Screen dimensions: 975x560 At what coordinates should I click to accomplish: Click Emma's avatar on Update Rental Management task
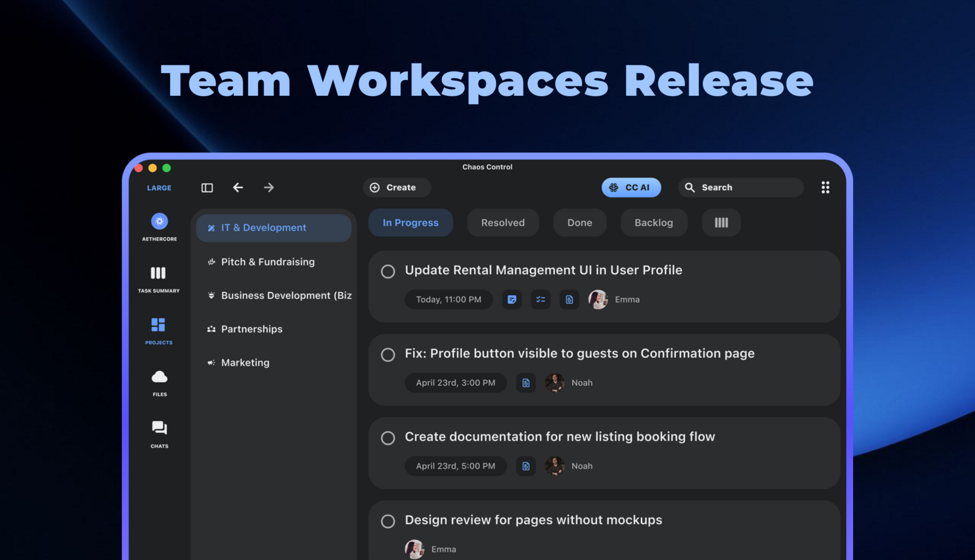598,299
